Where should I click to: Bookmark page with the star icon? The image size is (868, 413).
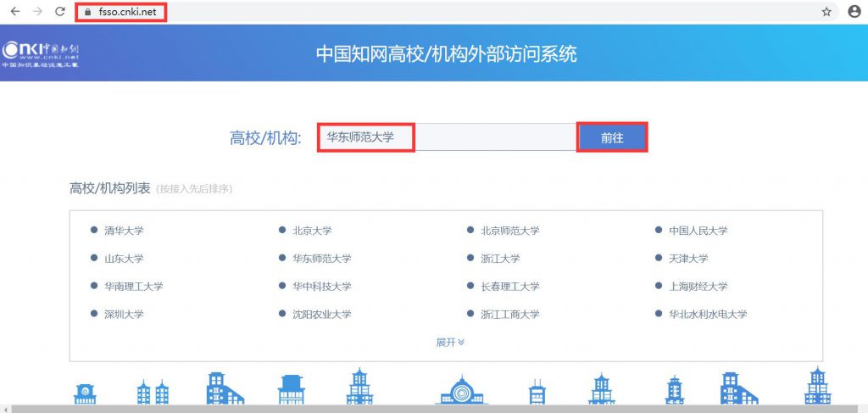click(826, 12)
